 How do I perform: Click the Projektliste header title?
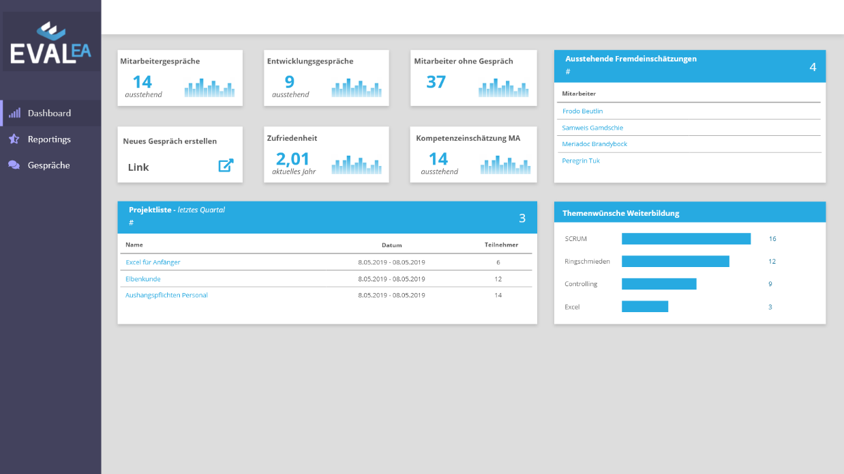click(x=177, y=210)
